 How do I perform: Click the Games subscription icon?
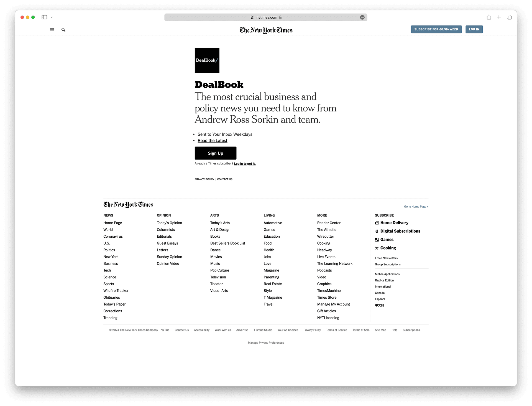376,239
